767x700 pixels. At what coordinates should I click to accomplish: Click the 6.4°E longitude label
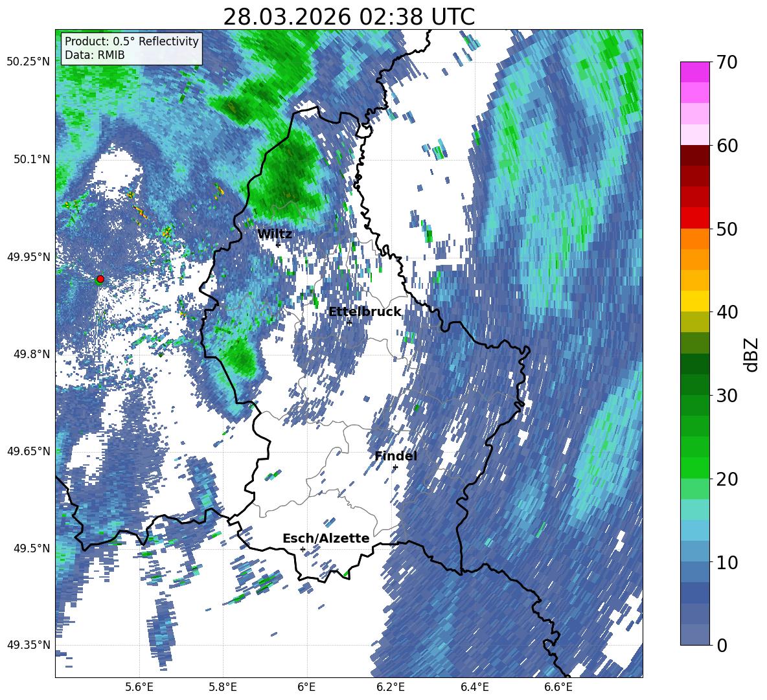pyautogui.click(x=474, y=687)
